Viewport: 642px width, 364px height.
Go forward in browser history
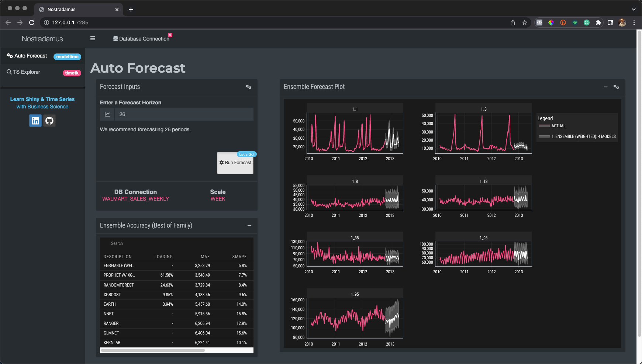(x=20, y=22)
